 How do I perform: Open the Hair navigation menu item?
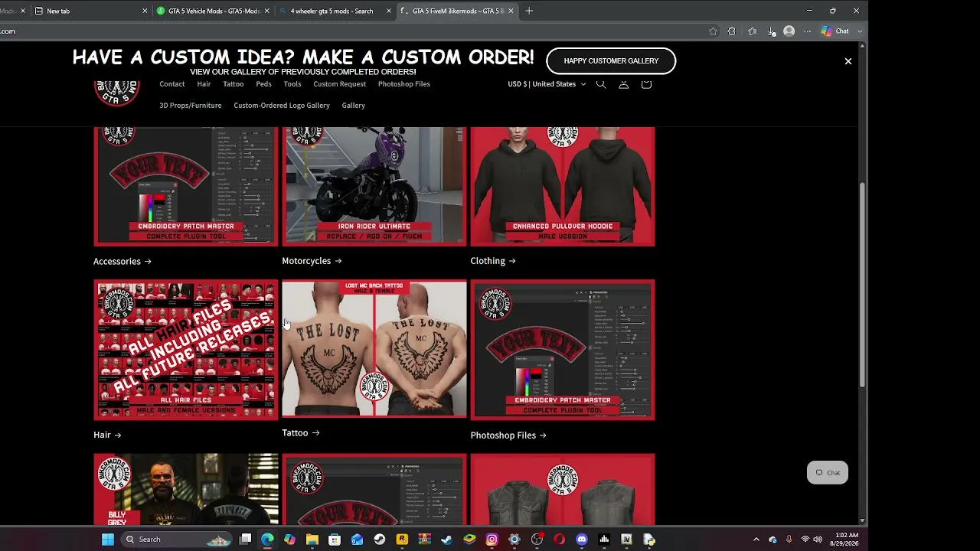pyautogui.click(x=204, y=84)
